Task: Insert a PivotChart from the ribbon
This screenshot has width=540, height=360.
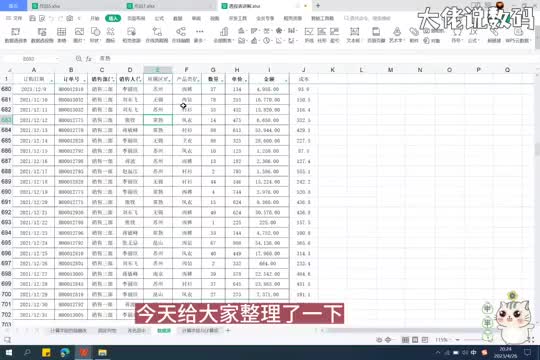Action: tap(42, 35)
